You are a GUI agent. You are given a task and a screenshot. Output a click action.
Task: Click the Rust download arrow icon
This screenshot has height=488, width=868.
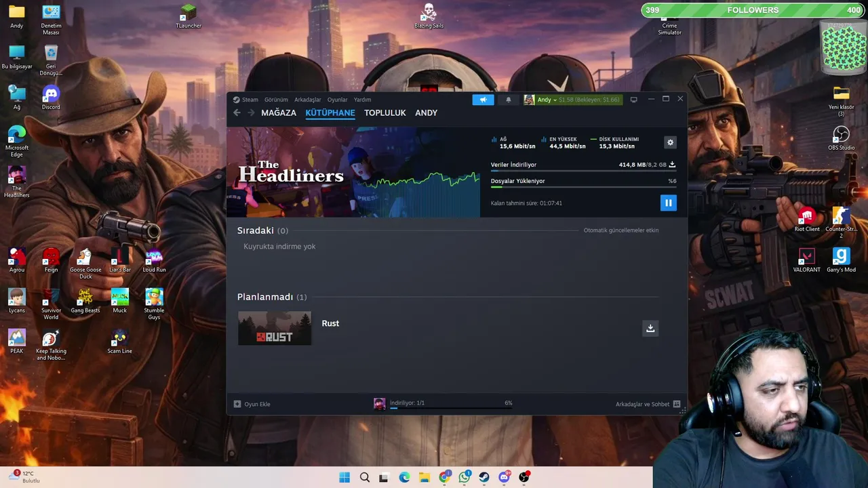click(x=650, y=328)
